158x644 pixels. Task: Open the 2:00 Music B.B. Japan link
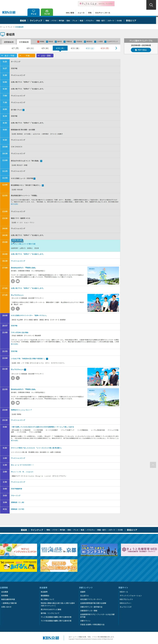click(x=22, y=472)
